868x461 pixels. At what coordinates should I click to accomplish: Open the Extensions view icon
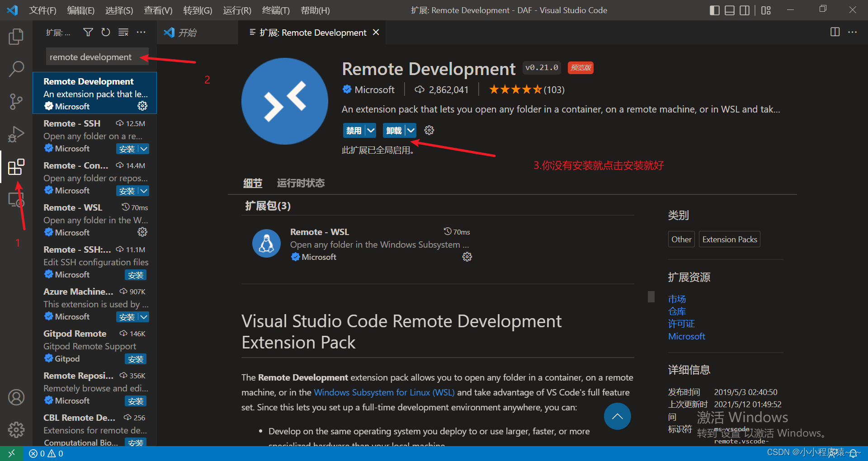16,167
